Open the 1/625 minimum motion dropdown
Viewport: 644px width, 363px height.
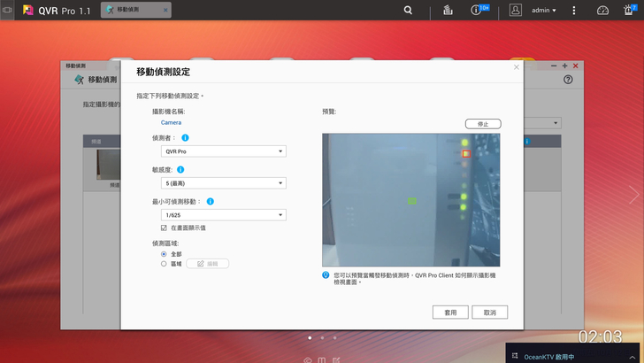(224, 214)
